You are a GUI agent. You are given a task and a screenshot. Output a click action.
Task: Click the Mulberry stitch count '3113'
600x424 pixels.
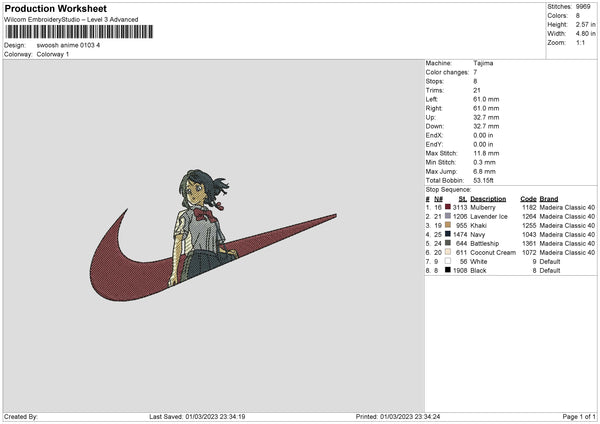460,207
